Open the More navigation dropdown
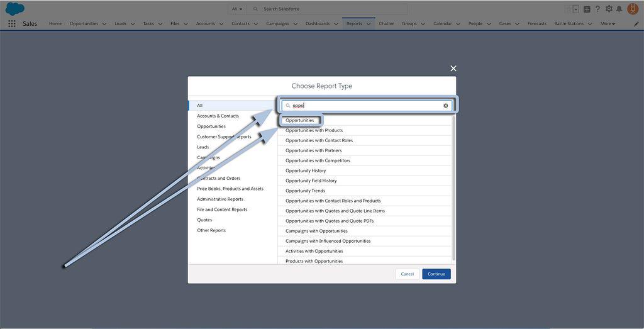 point(608,24)
